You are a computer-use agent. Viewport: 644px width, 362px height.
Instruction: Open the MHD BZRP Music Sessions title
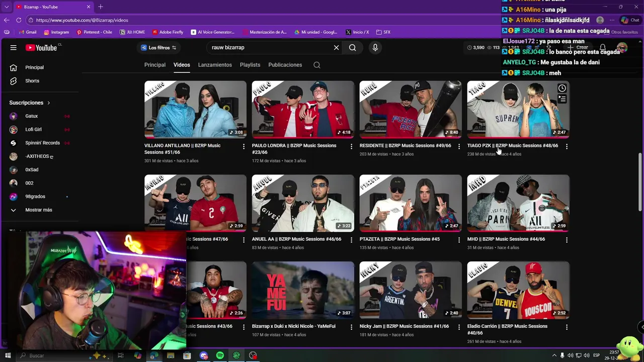(x=506, y=239)
